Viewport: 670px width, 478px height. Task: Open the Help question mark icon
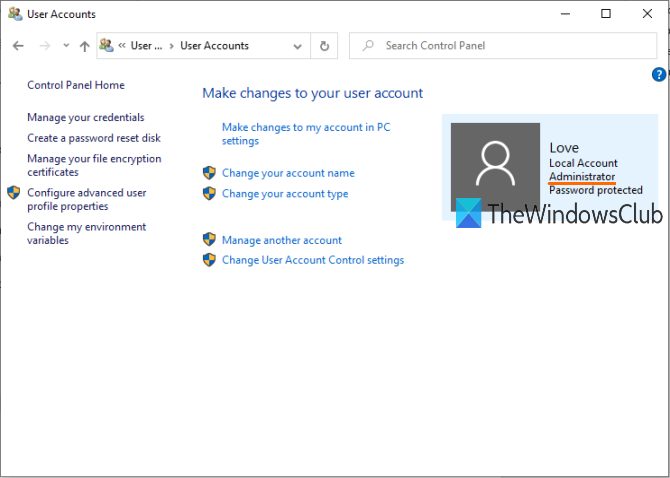point(659,74)
